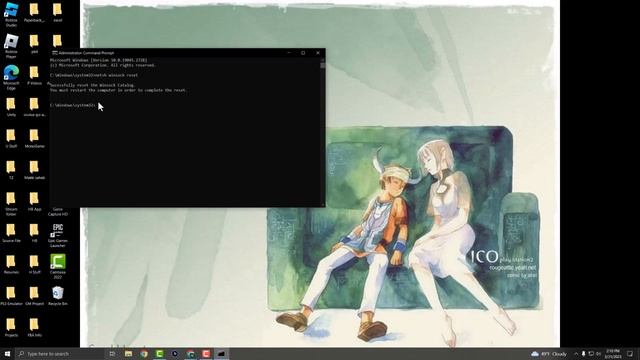The width and height of the screenshot is (640, 360).
Task: Switch to Command Prompt taskbar icon
Action: pos(222,354)
